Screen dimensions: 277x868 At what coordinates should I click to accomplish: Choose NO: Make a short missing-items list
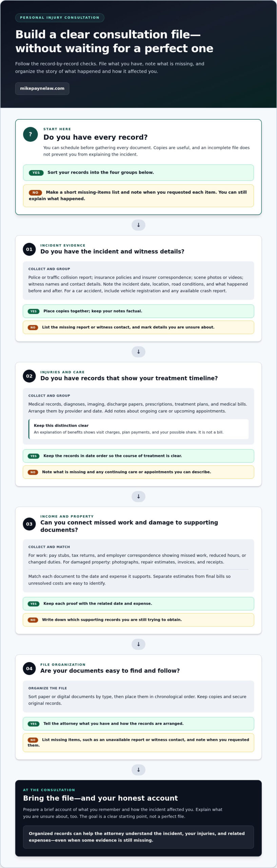click(x=138, y=196)
